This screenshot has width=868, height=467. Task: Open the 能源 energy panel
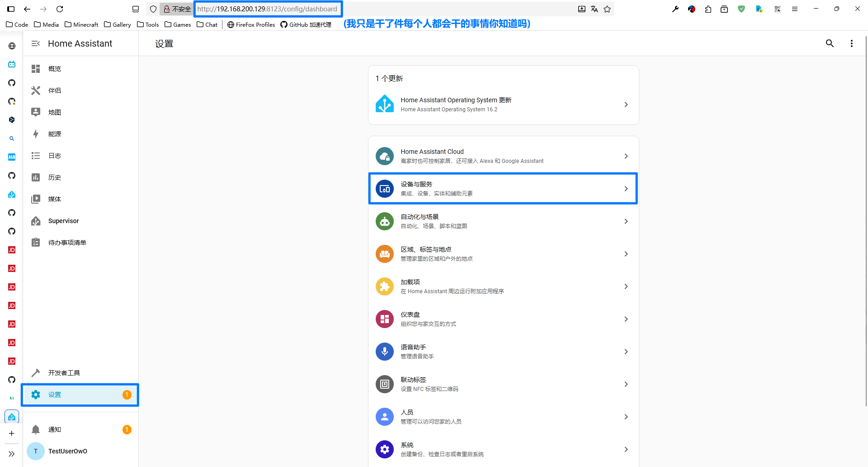[x=55, y=134]
